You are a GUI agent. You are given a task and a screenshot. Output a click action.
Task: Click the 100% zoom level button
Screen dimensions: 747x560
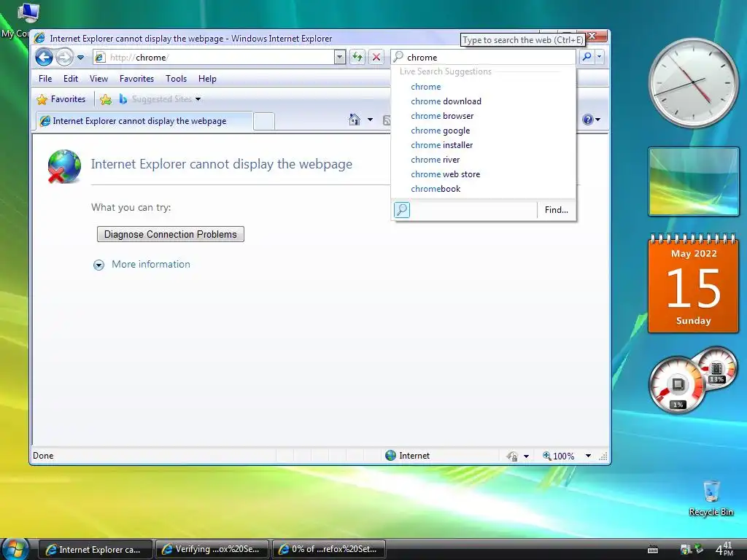(558, 456)
